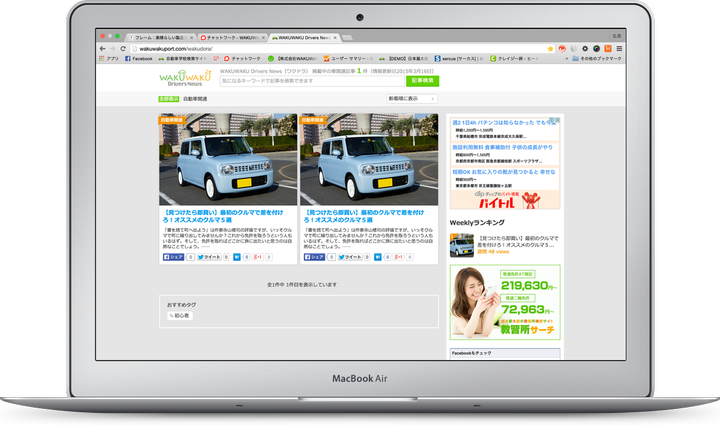Click the gear extension icon in toolbar

point(585,49)
